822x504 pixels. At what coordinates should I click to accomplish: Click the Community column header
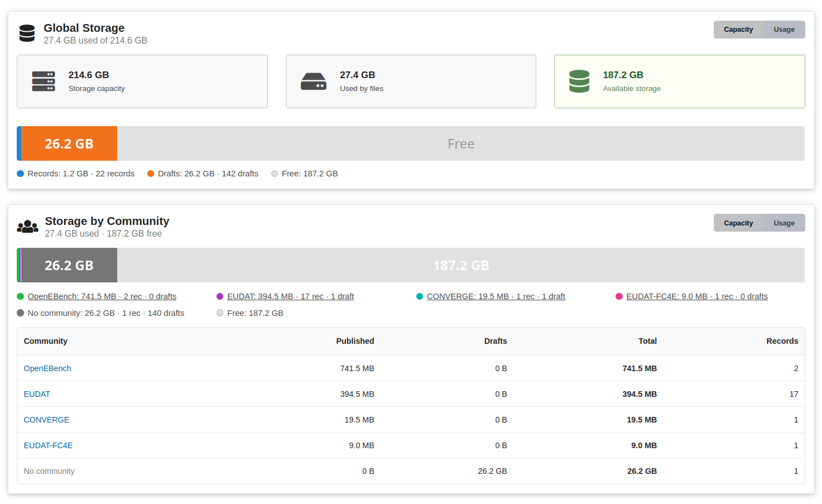click(x=46, y=341)
